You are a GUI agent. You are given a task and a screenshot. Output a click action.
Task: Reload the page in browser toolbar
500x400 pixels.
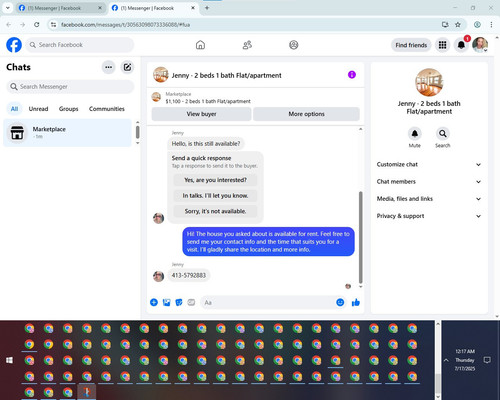pos(37,24)
